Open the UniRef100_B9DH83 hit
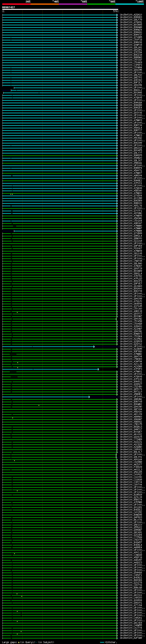Screen dimensions: 146x644 131,17
